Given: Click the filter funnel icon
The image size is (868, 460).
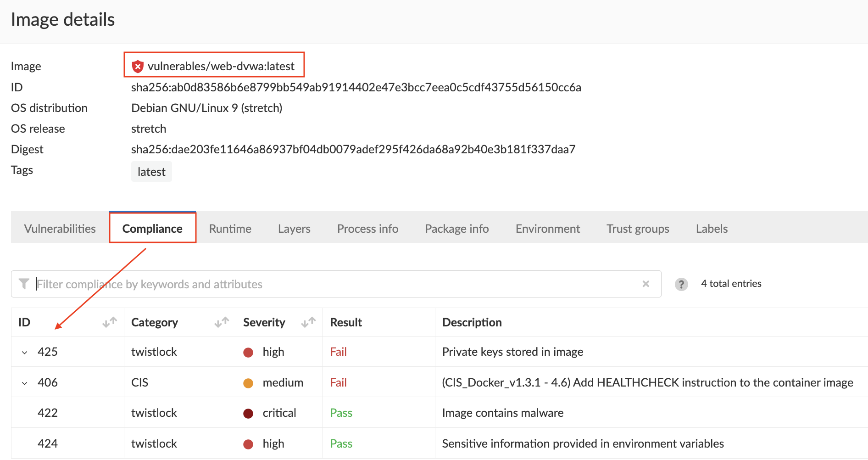Looking at the screenshot, I should [x=24, y=284].
